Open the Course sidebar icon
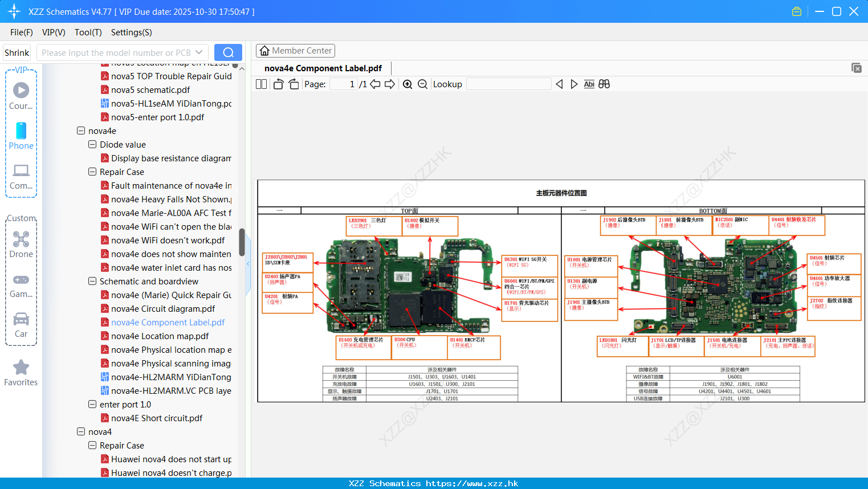 point(21,96)
